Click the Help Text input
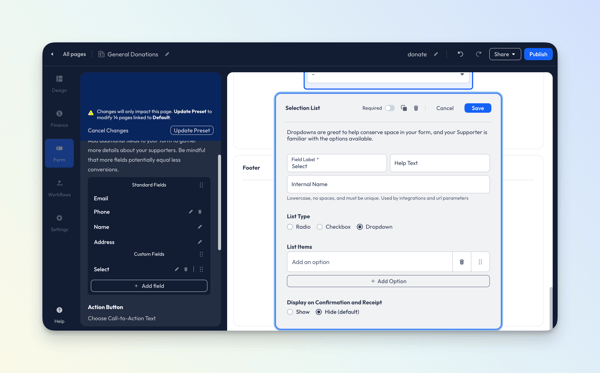This screenshot has width=600, height=373. (x=440, y=163)
